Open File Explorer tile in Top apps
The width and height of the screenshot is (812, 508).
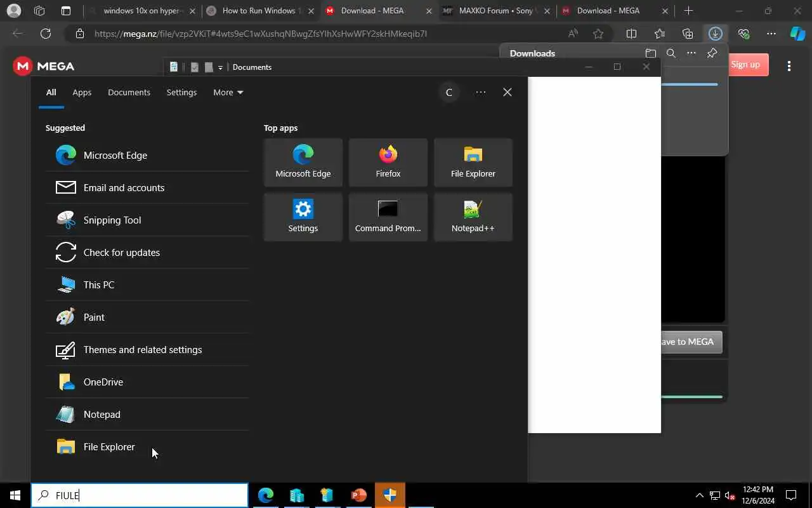(473, 163)
